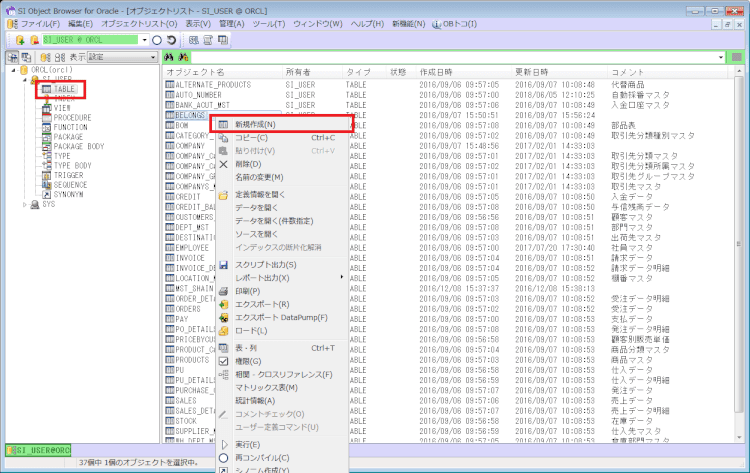Click the スクリプト出力(S) save icon
Viewport: 750px width, 473px height.
tap(223, 264)
